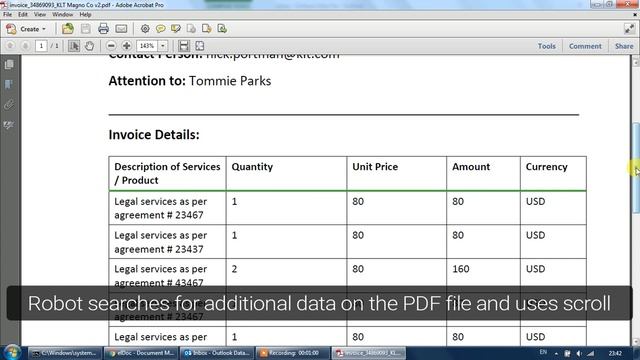
Task: Click the "Invoice Details:" heading
Action: click(x=154, y=135)
